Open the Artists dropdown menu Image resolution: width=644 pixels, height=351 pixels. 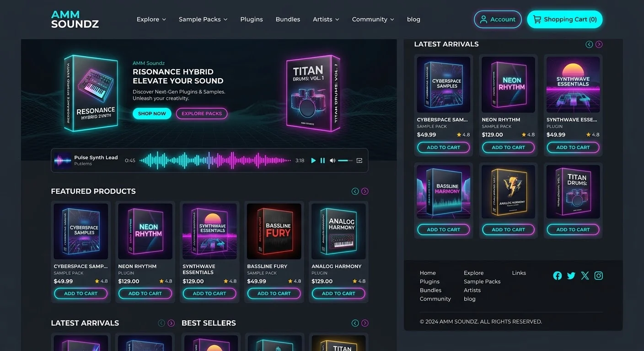(x=326, y=19)
